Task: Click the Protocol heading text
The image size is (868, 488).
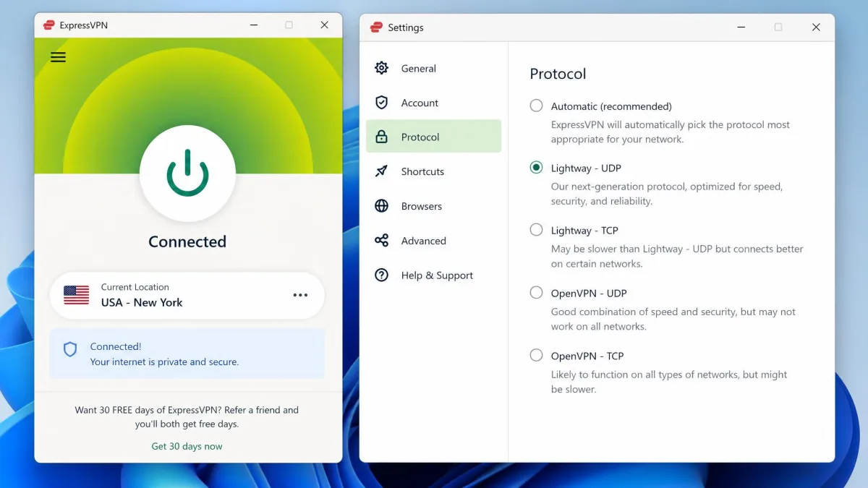Action: [558, 74]
